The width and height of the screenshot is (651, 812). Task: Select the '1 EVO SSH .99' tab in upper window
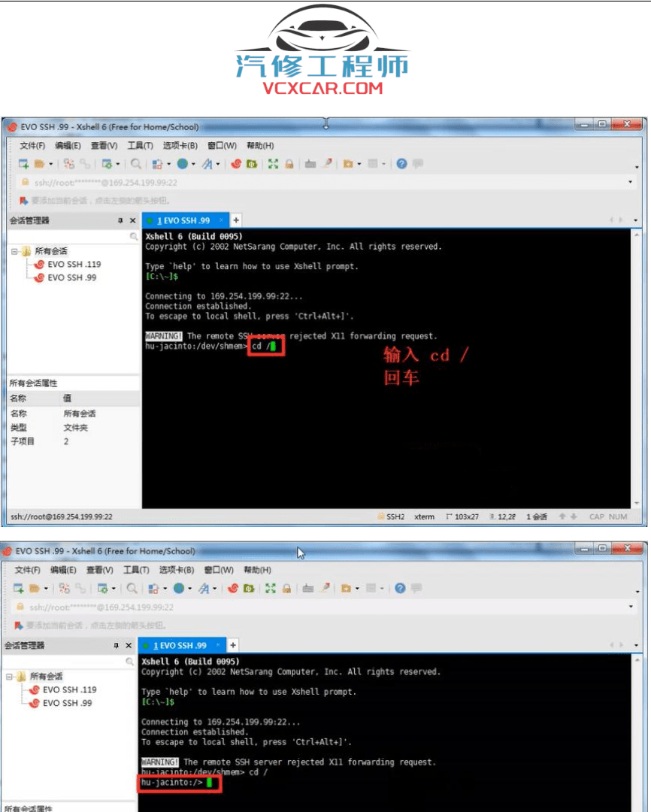(x=184, y=220)
